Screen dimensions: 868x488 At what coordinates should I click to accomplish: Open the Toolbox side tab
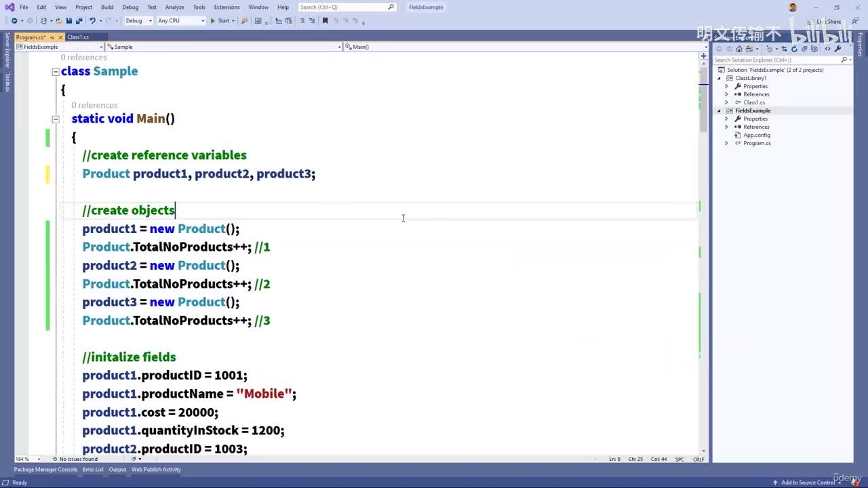point(7,82)
